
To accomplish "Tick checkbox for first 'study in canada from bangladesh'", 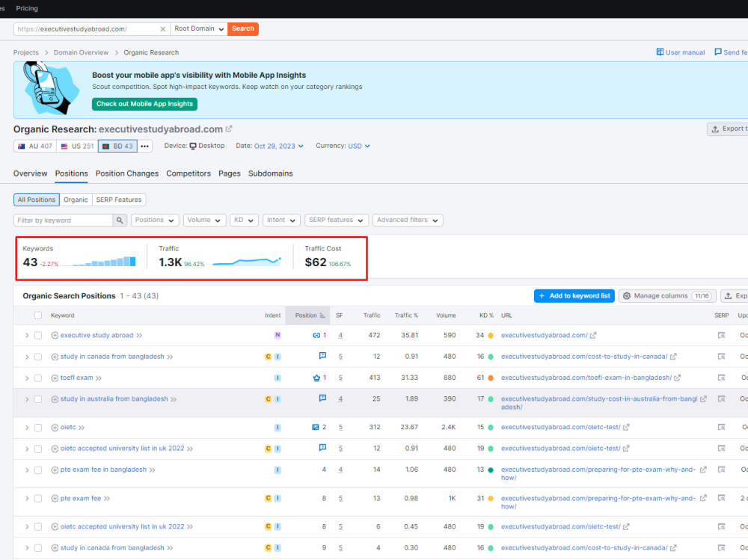I will tap(38, 357).
